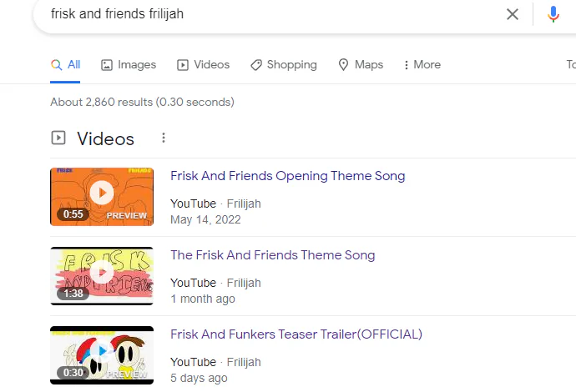Open Frisk And Funkers Teaser Trailer link
Image resolution: width=576 pixels, height=392 pixels.
click(x=296, y=334)
